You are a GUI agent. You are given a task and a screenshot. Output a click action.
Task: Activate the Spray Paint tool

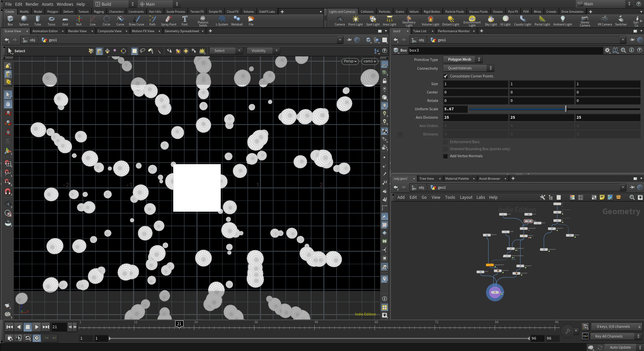[168, 20]
